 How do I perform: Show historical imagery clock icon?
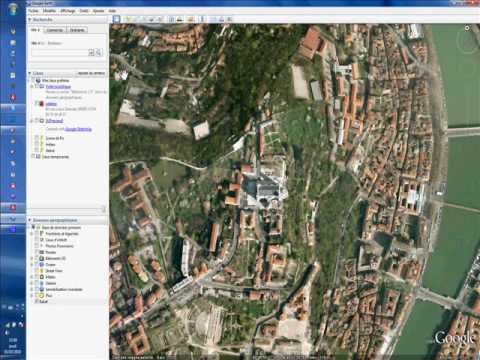tap(172, 19)
